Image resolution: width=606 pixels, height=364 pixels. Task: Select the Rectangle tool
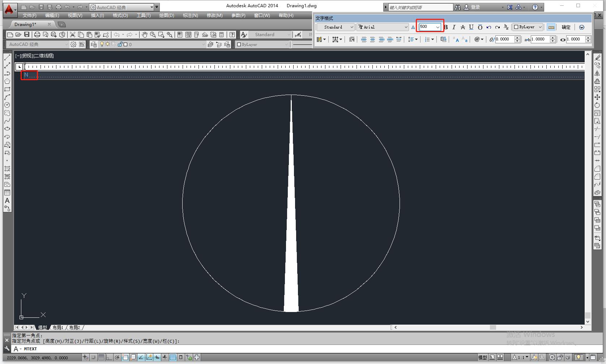(x=7, y=89)
